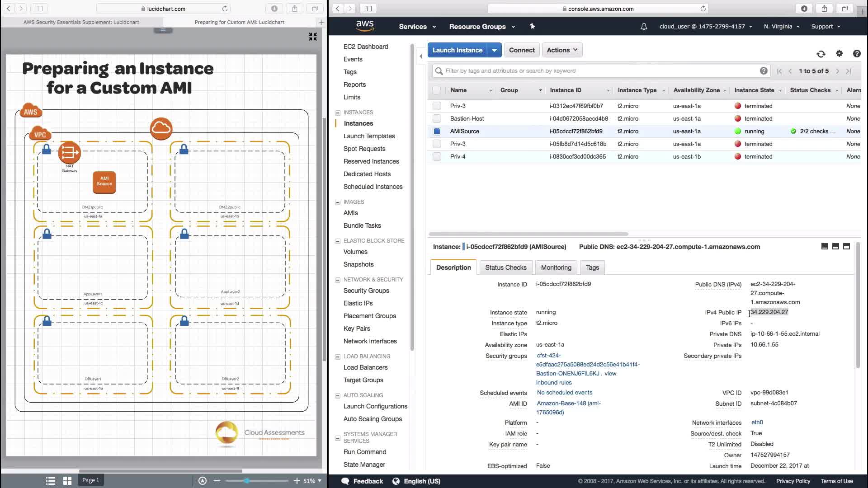Click the AWS notifications bell icon
This screenshot has width=868, height=488.
pos(644,27)
